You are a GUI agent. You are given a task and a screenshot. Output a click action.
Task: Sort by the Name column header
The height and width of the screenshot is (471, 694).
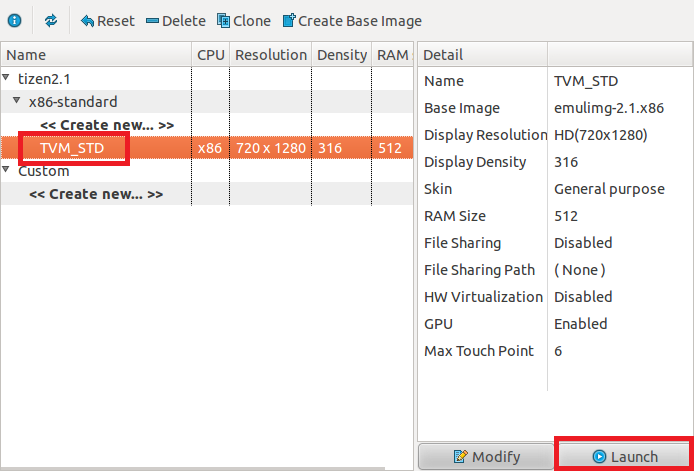(96, 55)
